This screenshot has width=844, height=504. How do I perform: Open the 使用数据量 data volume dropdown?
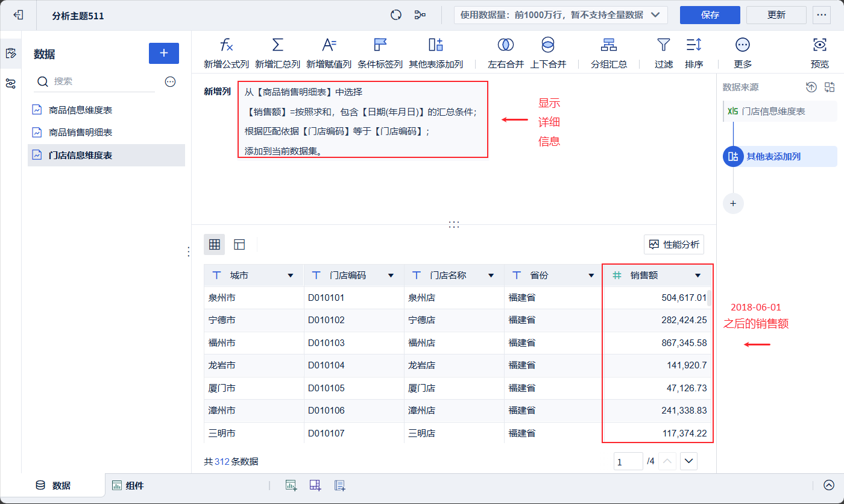point(561,15)
